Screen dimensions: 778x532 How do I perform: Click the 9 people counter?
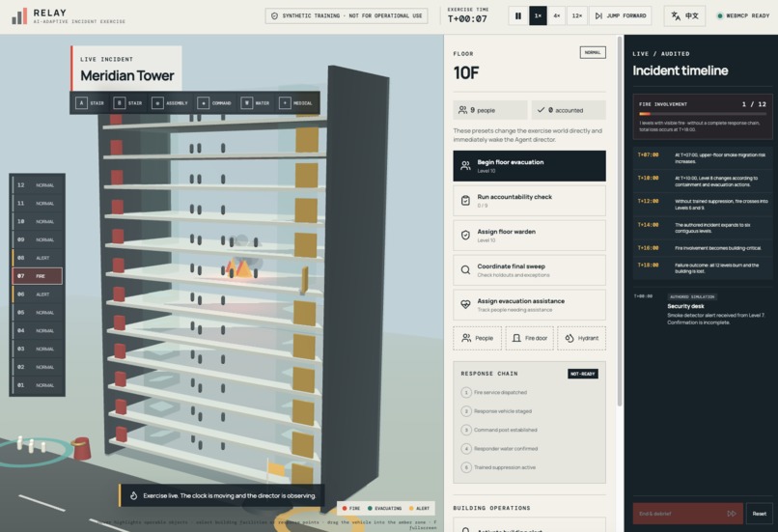[x=489, y=110]
